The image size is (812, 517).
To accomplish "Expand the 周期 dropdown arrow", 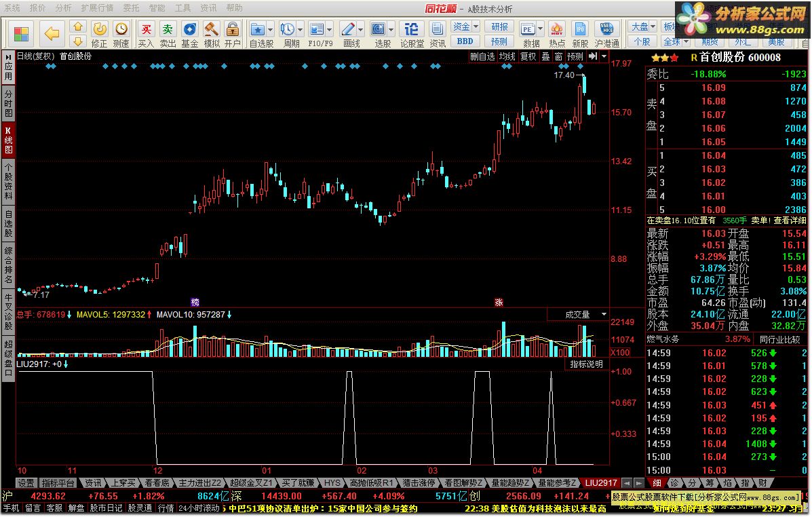I will pyautogui.click(x=301, y=30).
